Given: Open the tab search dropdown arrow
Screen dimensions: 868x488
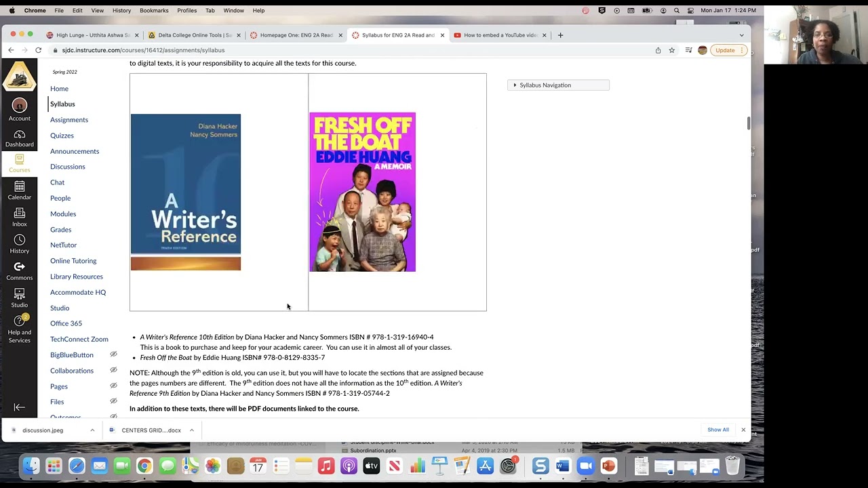Looking at the screenshot, I should click(x=741, y=35).
